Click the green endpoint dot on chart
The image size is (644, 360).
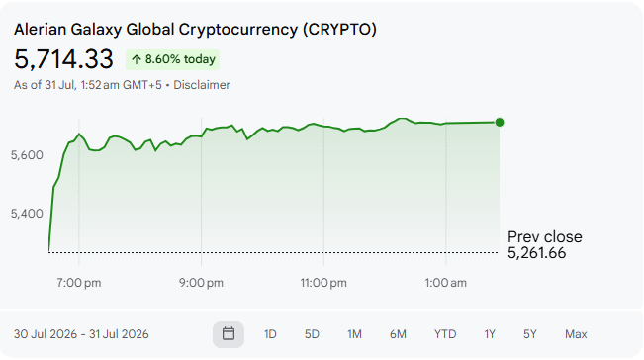pyautogui.click(x=500, y=122)
